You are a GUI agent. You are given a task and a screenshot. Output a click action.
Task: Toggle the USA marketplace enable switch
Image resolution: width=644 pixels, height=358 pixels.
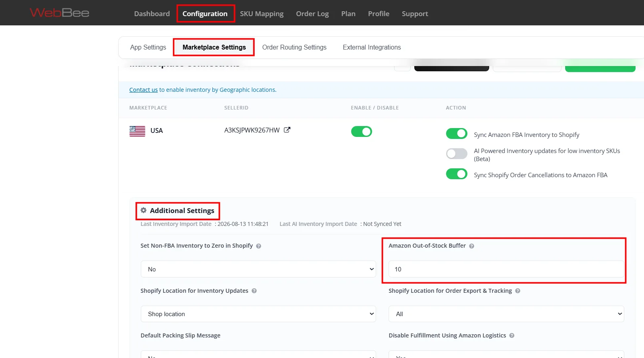click(x=362, y=132)
